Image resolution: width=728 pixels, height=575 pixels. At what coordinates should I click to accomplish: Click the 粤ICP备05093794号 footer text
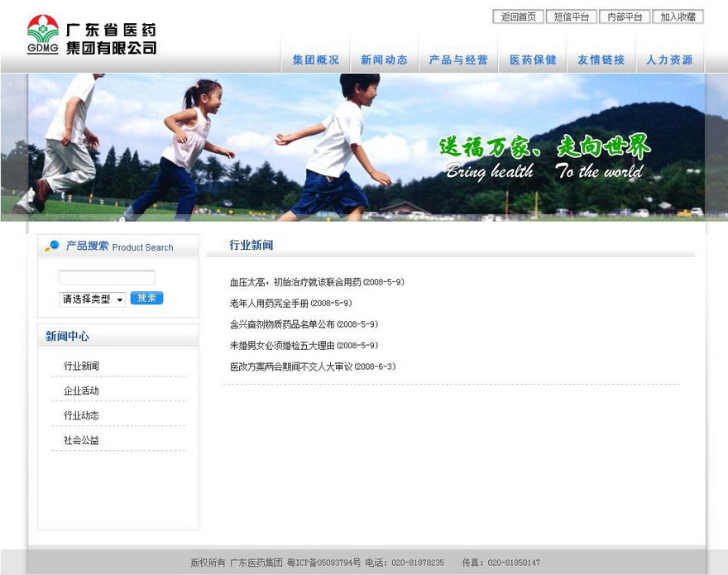[x=323, y=563]
